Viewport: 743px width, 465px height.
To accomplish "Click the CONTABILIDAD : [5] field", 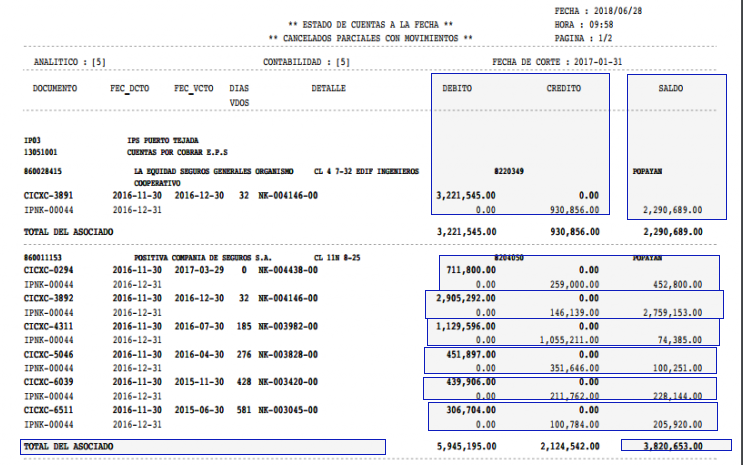I will click(x=306, y=61).
